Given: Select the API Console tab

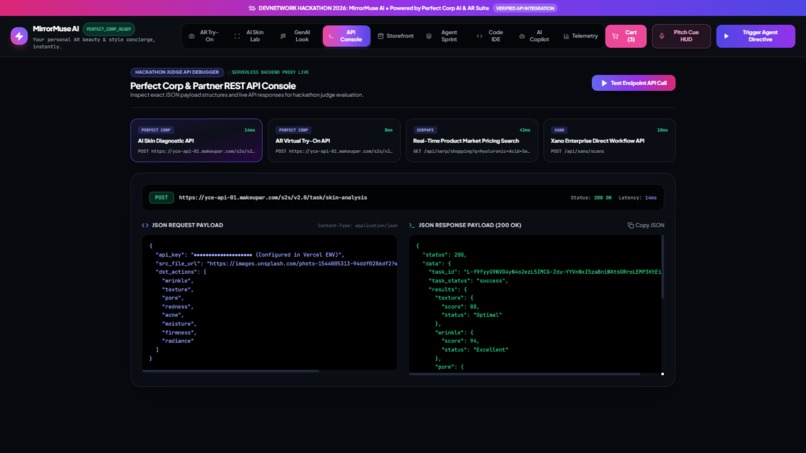Looking at the screenshot, I should 346,36.
